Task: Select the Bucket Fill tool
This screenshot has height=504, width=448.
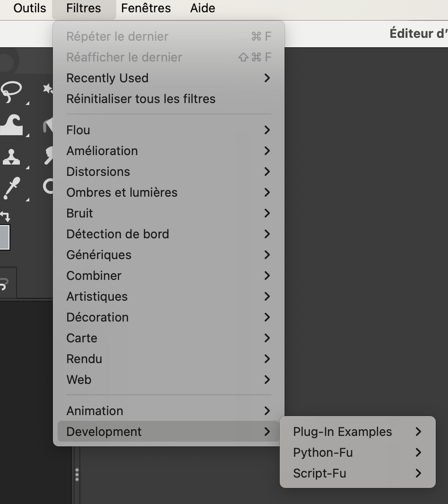Action: [x=48, y=124]
